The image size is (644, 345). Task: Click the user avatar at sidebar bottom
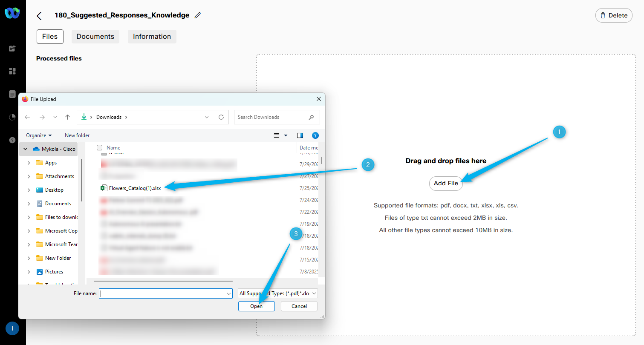[x=12, y=328]
